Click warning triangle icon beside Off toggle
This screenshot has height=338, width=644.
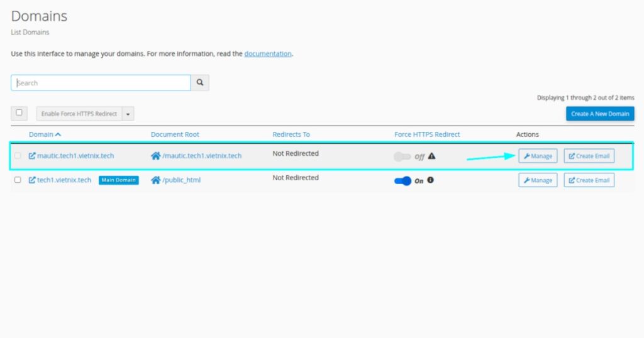click(431, 156)
